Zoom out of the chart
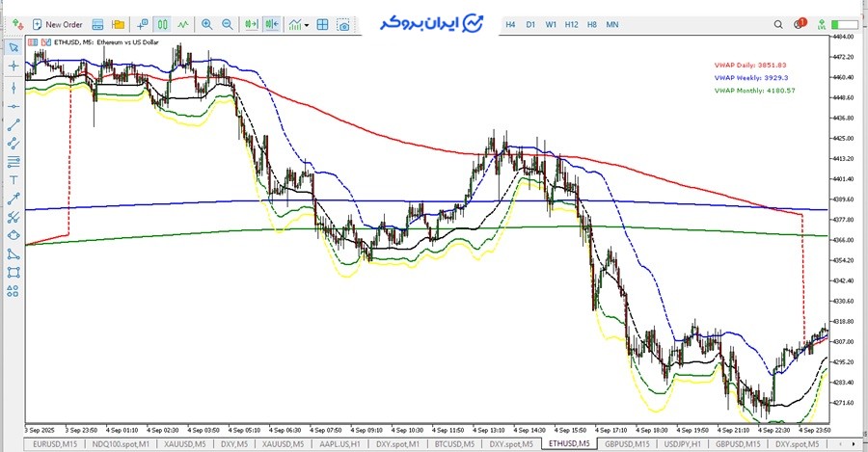 (x=228, y=24)
